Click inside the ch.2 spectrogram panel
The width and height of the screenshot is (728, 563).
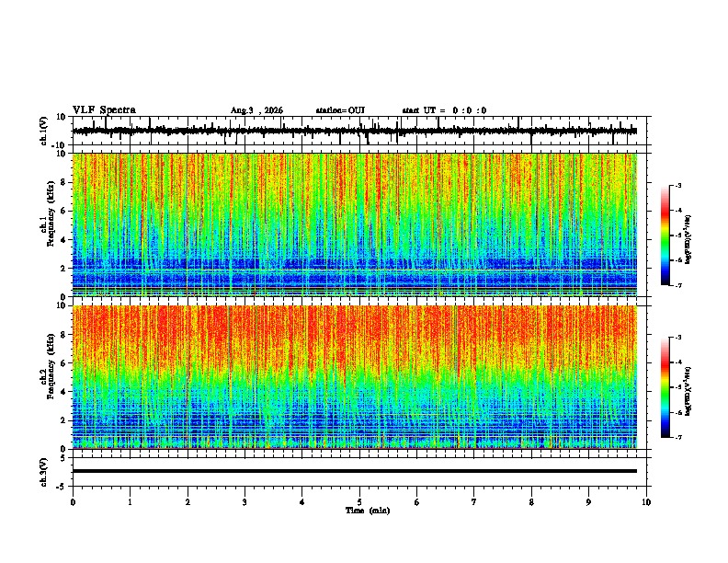[355, 377]
